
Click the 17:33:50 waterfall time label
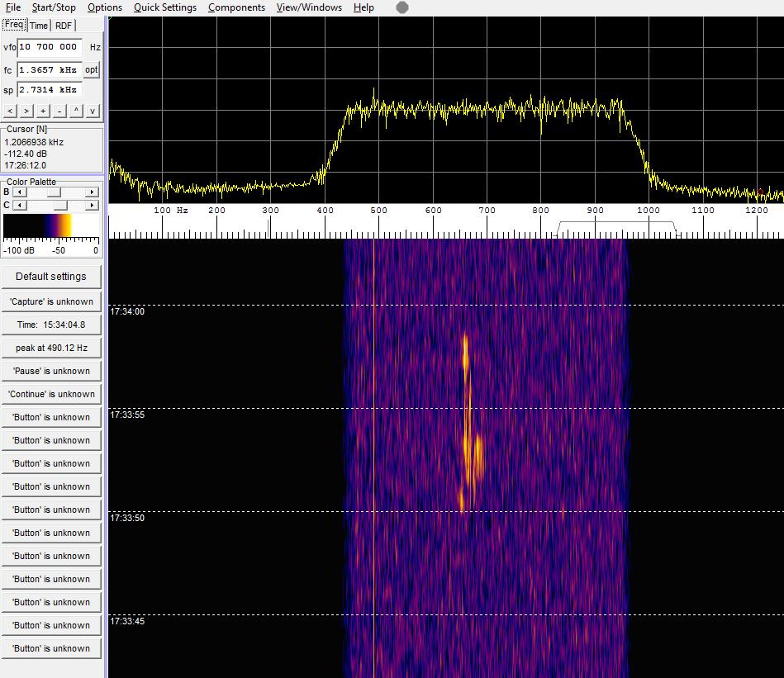pyautogui.click(x=127, y=518)
